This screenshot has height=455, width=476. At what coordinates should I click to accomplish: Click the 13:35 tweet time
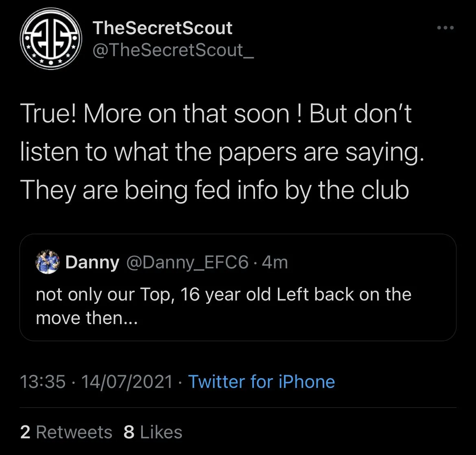tap(43, 381)
